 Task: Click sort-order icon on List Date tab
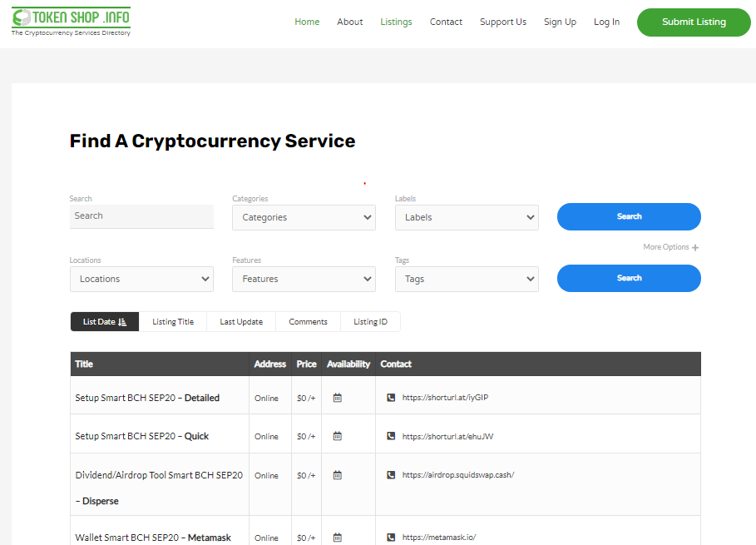pos(122,322)
